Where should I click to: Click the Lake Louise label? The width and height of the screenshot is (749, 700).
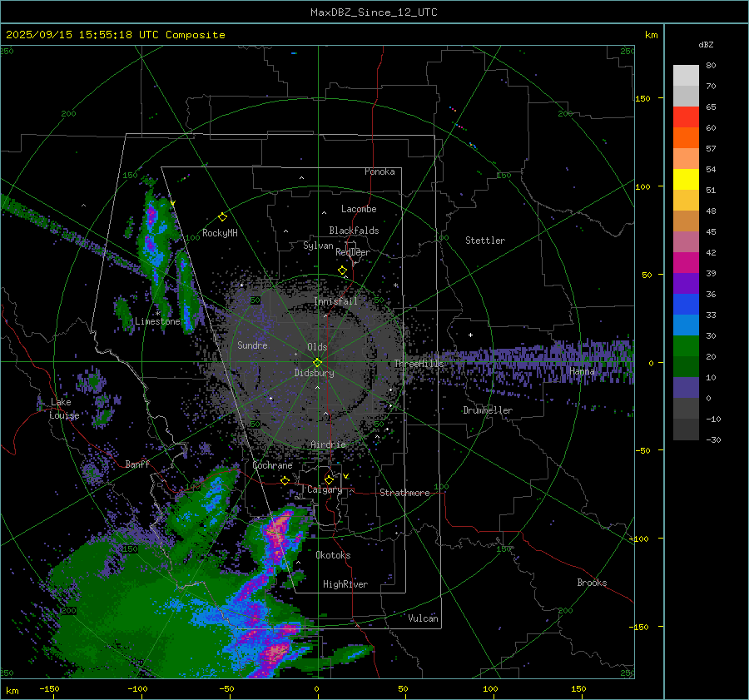tap(64, 409)
